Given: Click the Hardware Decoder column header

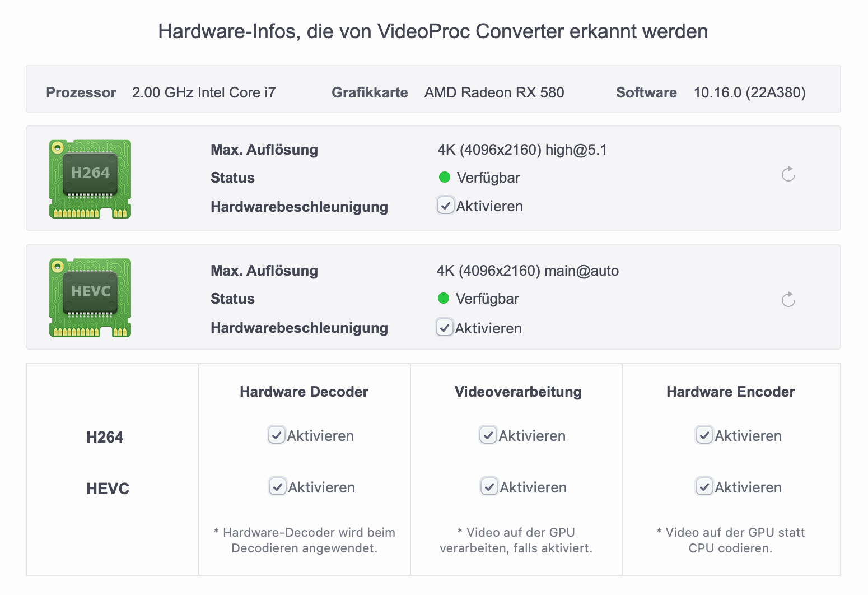Looking at the screenshot, I should (x=304, y=392).
